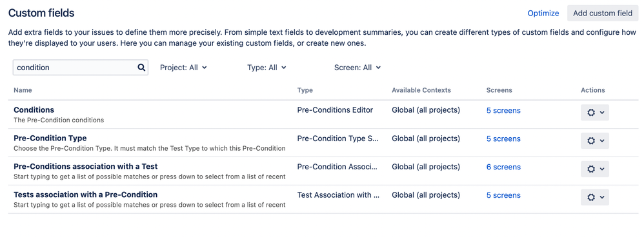644x237 pixels.
Task: Click the custom field search box
Action: pyautogui.click(x=81, y=68)
